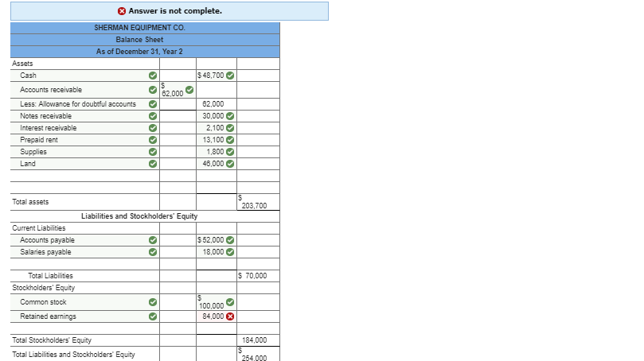The image size is (644, 361).
Task: Click the green check beside Notes receivable 30,000
Action: [230, 116]
